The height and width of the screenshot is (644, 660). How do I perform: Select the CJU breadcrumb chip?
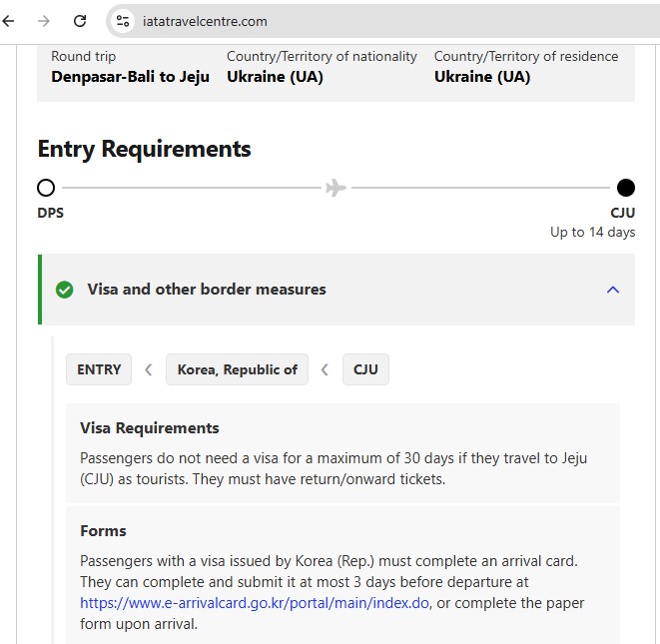tap(365, 369)
